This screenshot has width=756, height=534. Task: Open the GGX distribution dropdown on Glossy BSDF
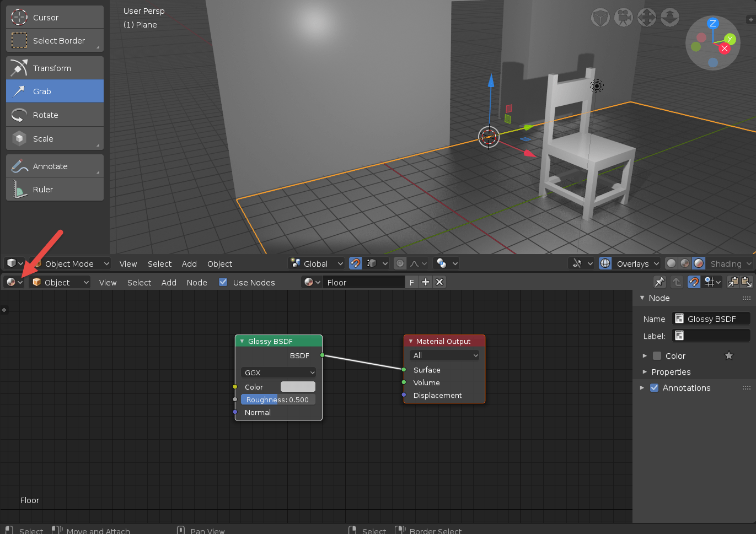(278, 372)
